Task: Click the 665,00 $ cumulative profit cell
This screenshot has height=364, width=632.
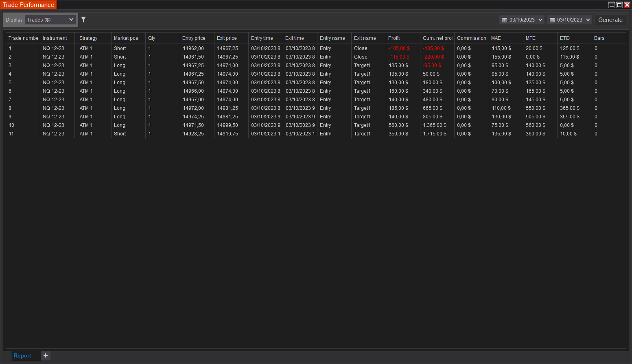Action: [x=433, y=108]
